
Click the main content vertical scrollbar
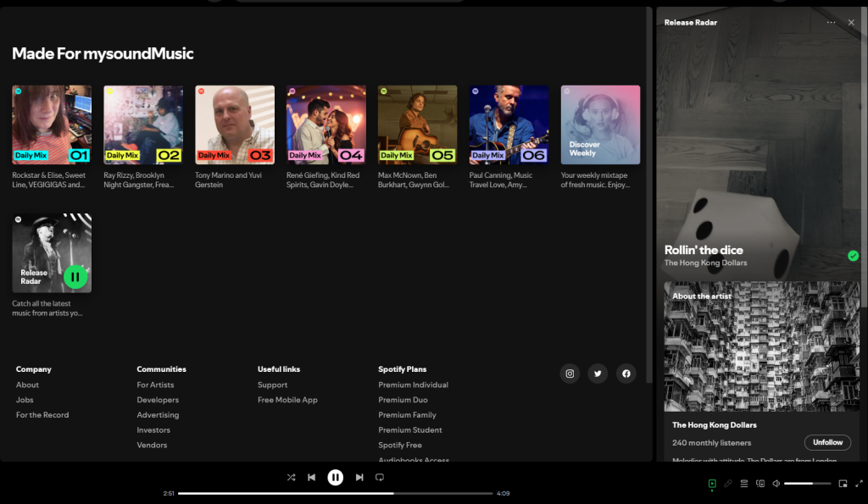tap(649, 194)
